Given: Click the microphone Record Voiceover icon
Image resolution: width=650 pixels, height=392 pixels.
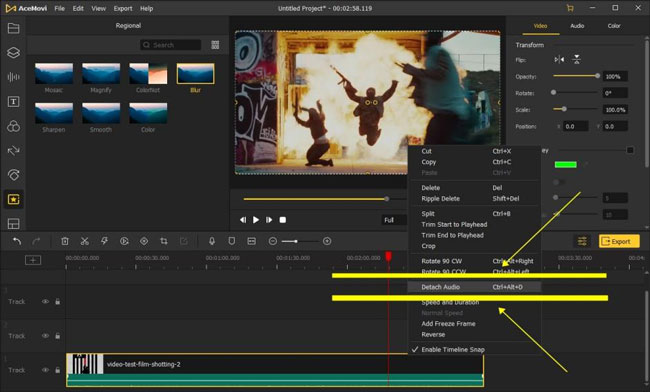Looking at the screenshot, I should point(212,241).
